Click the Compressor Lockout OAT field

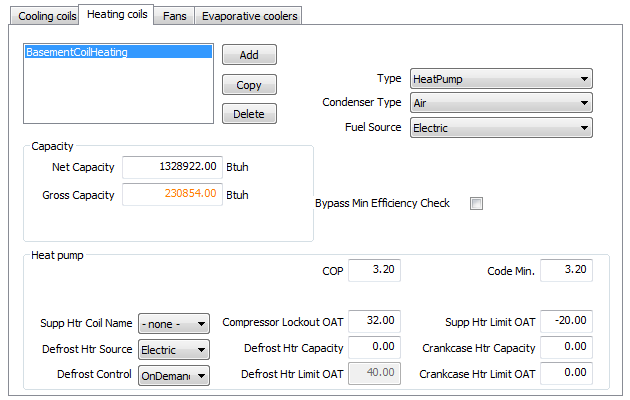click(374, 321)
